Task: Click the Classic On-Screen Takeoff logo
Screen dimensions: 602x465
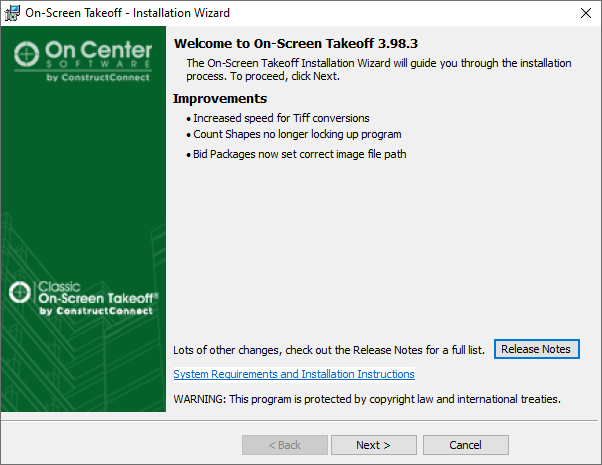Action: (x=83, y=298)
